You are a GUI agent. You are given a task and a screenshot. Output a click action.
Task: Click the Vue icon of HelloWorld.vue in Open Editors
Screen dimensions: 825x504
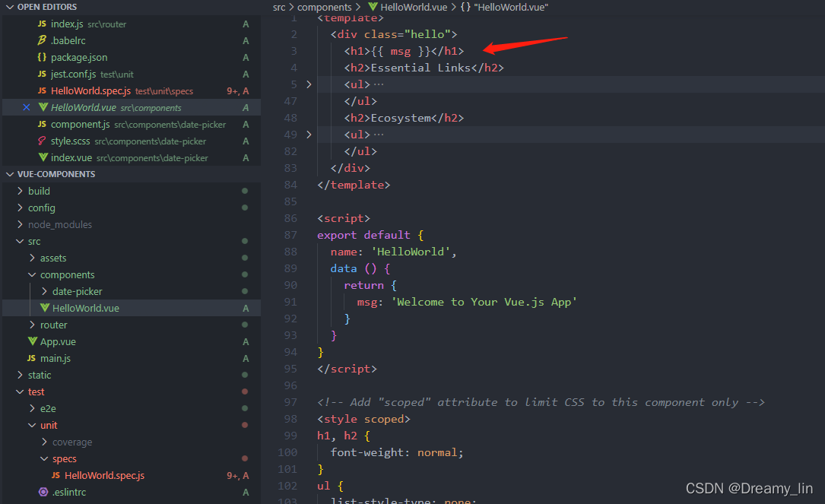pos(43,107)
